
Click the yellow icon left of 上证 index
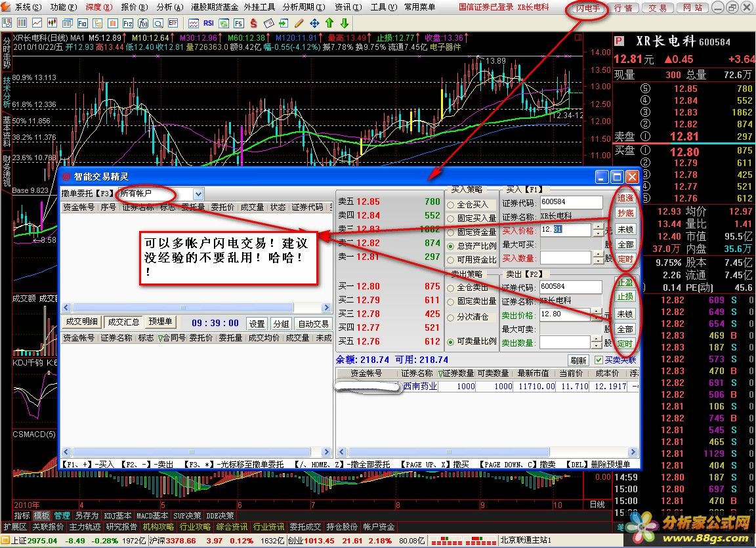pyautogui.click(x=5, y=540)
